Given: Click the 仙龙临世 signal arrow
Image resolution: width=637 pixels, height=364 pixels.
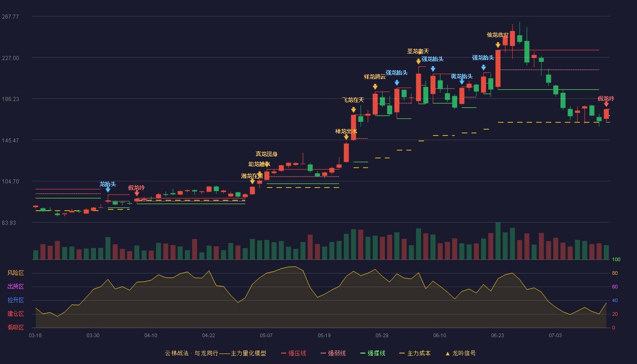Looking at the screenshot, I should coord(498,45).
